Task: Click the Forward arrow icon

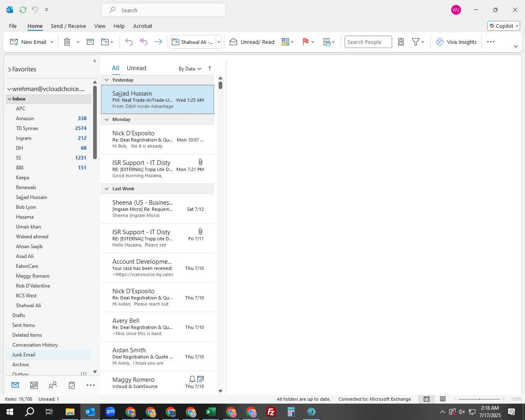Action: (158, 42)
